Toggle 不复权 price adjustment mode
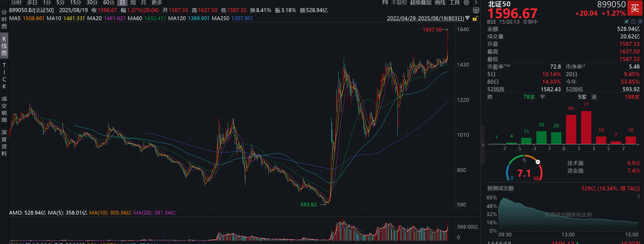644x244 pixels. (399, 3)
